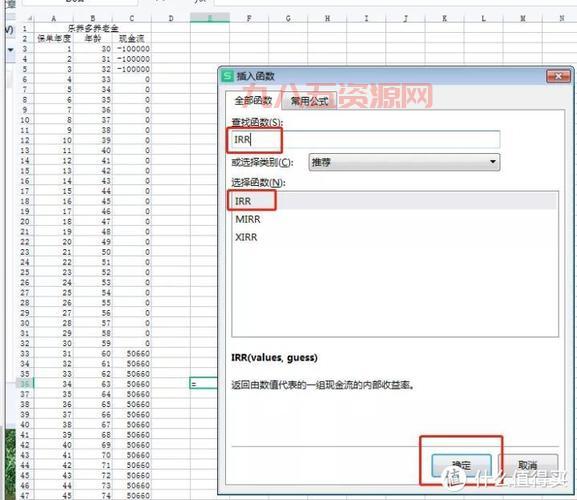The width and height of the screenshot is (577, 500).
Task: Click the active cell containing equals sign
Action: pyautogui.click(x=203, y=384)
